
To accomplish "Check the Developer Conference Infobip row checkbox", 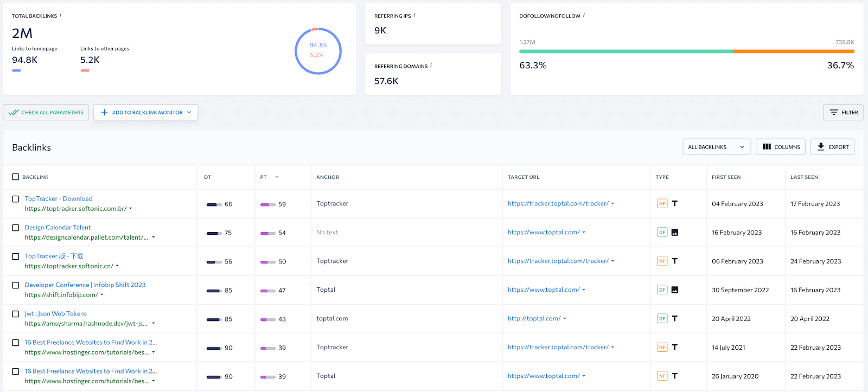I will (16, 285).
